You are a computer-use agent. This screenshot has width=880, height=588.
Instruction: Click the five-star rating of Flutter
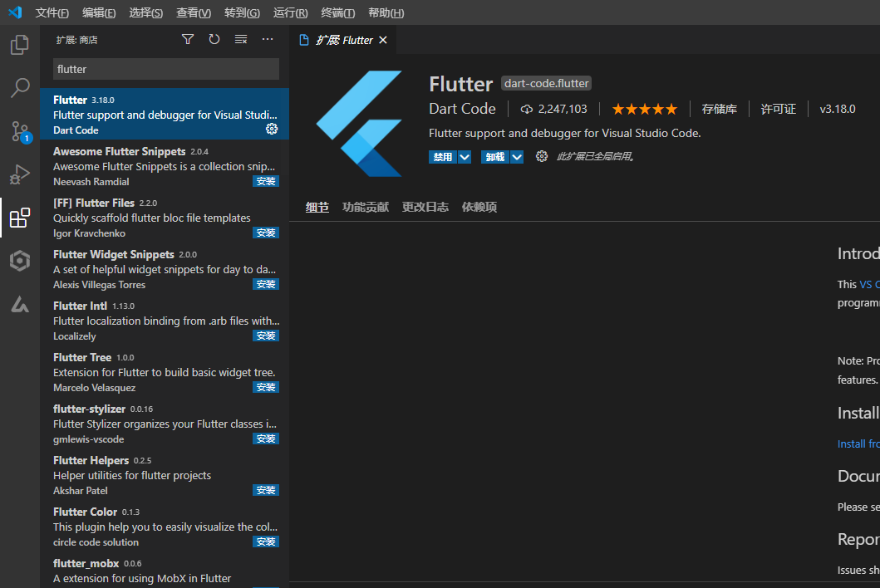coord(644,109)
